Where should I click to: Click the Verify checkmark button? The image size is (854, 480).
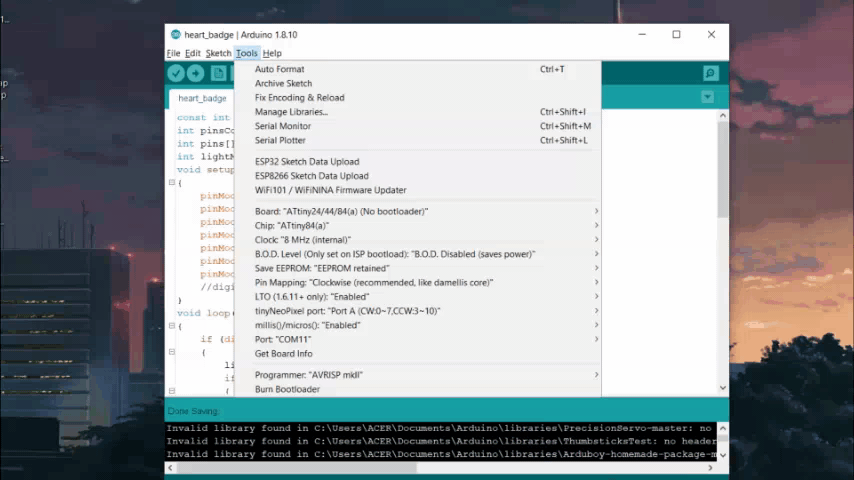coord(176,73)
